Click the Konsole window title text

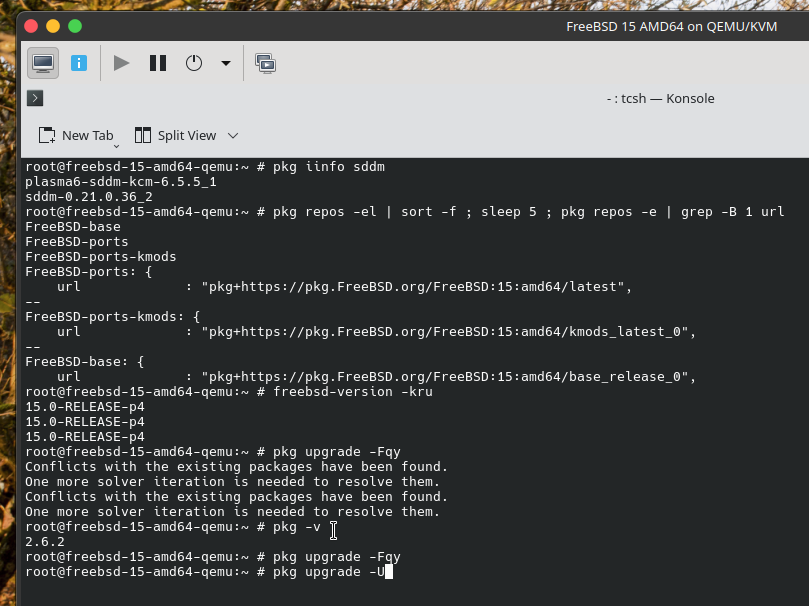(660, 98)
